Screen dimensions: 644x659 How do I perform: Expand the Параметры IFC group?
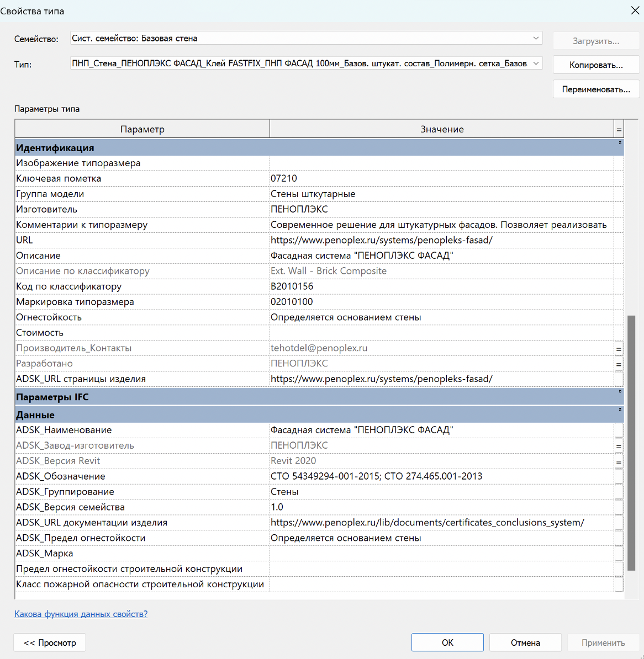[620, 392]
